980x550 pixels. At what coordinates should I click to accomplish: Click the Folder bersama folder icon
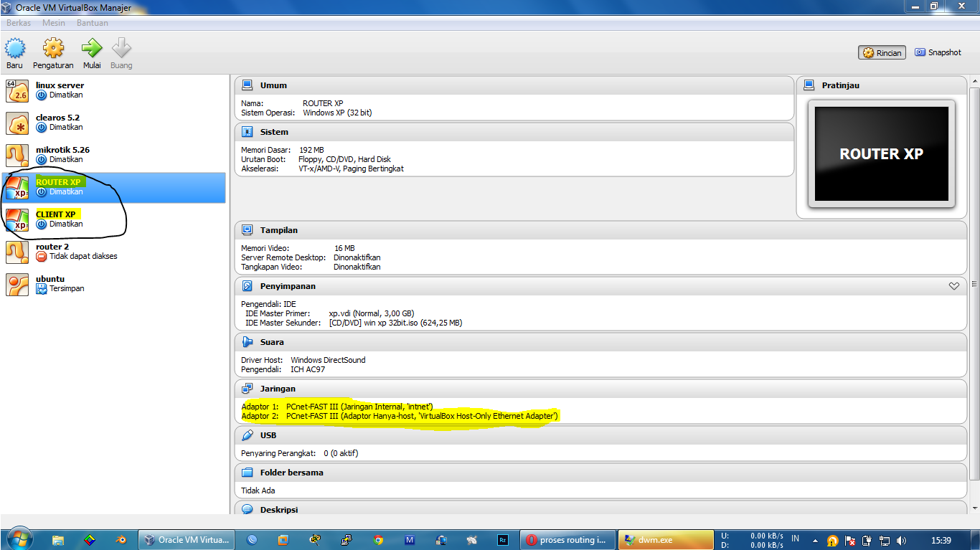247,473
